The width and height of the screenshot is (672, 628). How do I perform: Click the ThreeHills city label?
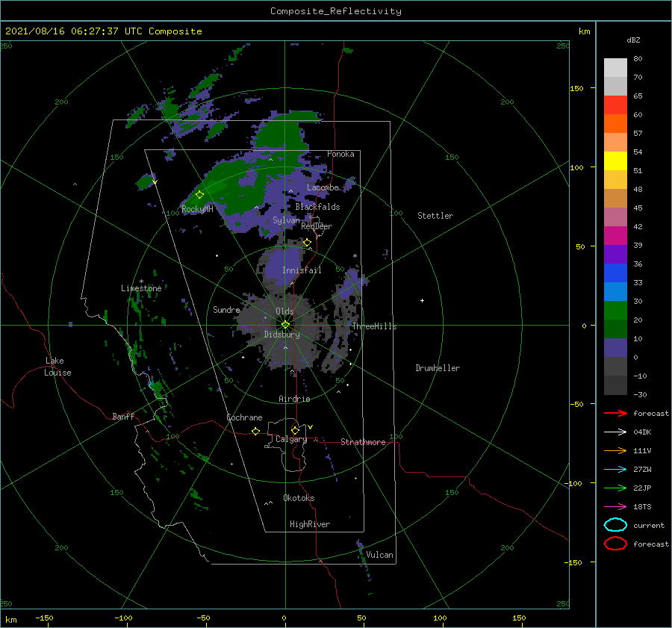(374, 326)
